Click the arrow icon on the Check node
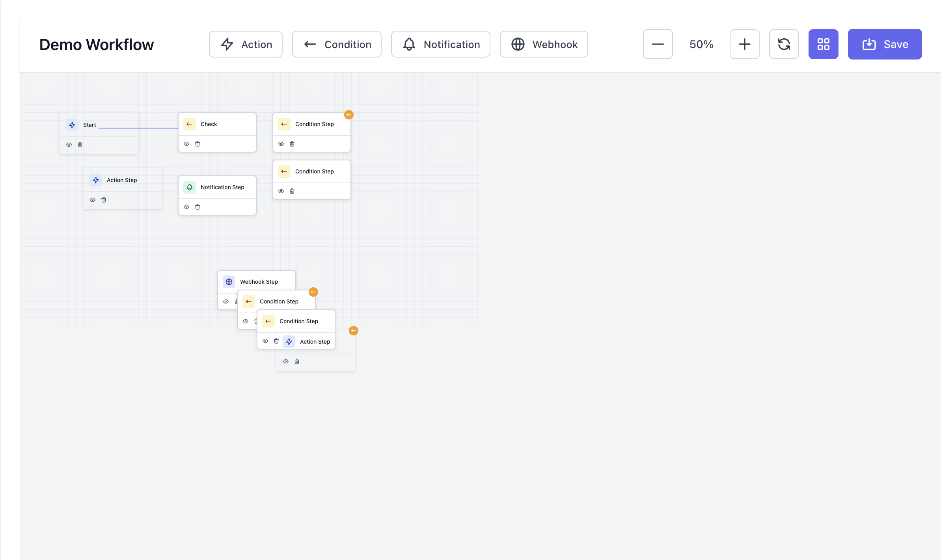Viewport: 941px width, 560px height. (x=190, y=124)
